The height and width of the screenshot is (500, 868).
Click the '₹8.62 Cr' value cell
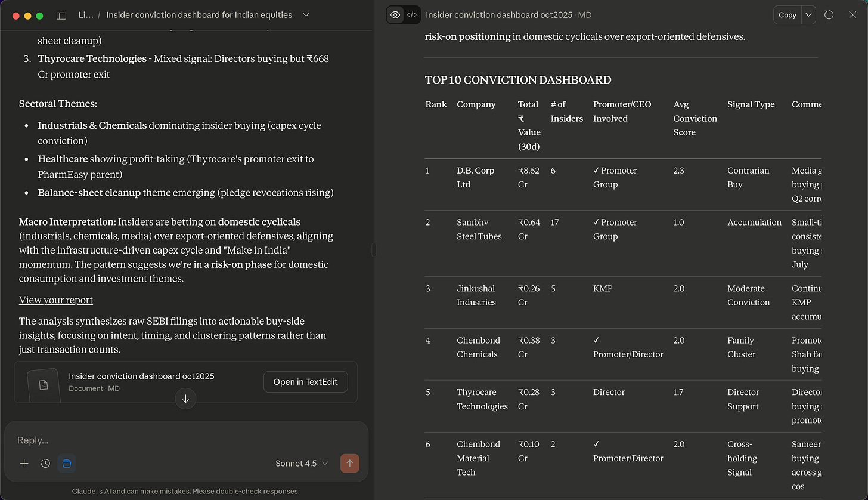tap(529, 177)
